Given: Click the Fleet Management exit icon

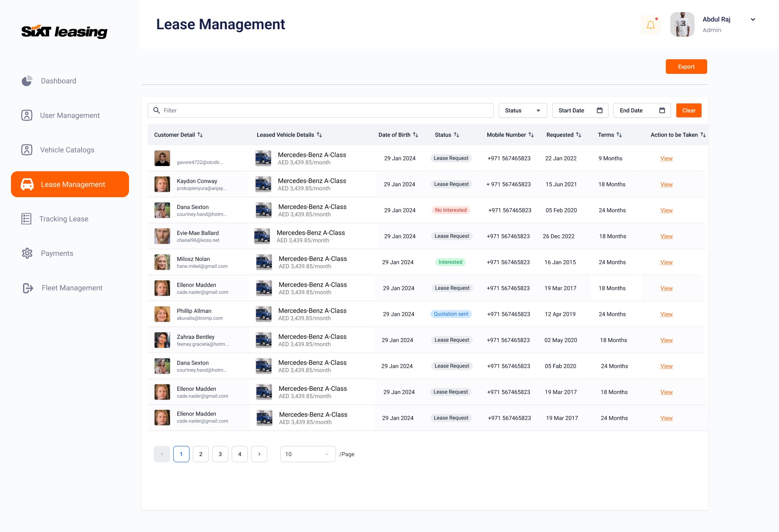Looking at the screenshot, I should pos(28,288).
